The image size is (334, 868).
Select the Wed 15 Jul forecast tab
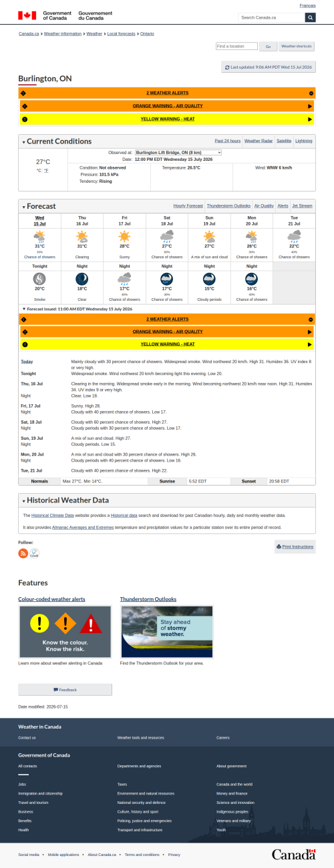(x=39, y=220)
